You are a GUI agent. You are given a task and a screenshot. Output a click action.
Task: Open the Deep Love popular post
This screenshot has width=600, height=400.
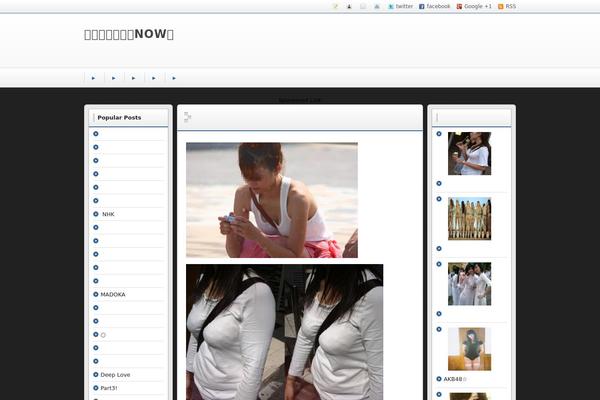[x=115, y=375]
